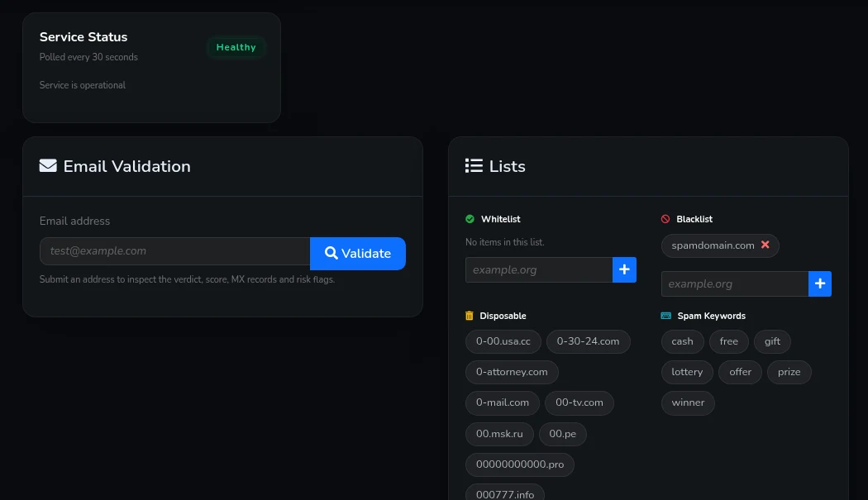Screen dimensions: 868x500
Task: Click the prize spam keyword chip
Action: [x=789, y=372]
